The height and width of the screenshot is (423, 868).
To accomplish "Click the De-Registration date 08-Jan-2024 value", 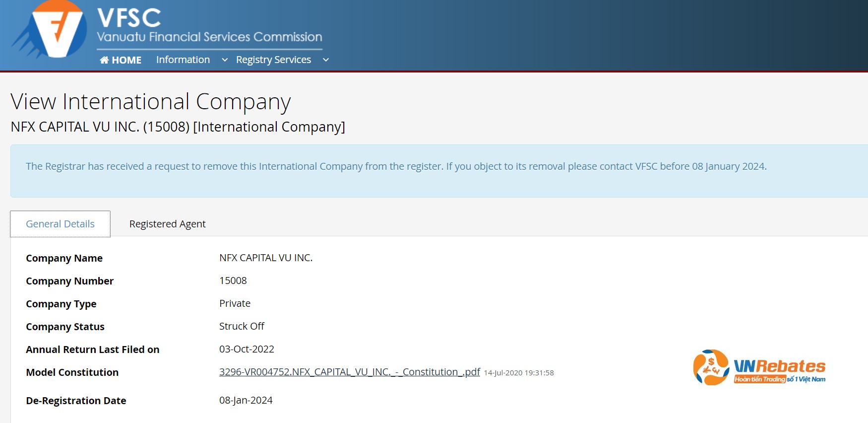I will (x=246, y=400).
